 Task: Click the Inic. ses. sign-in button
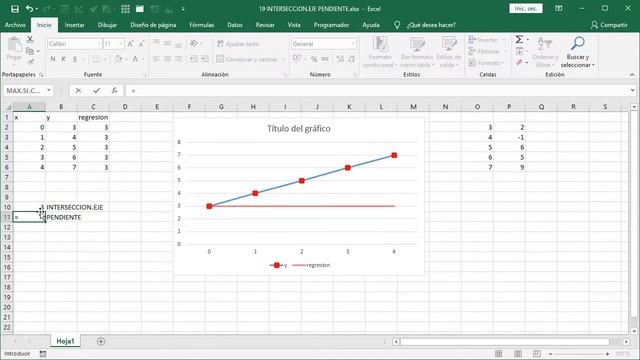[526, 9]
